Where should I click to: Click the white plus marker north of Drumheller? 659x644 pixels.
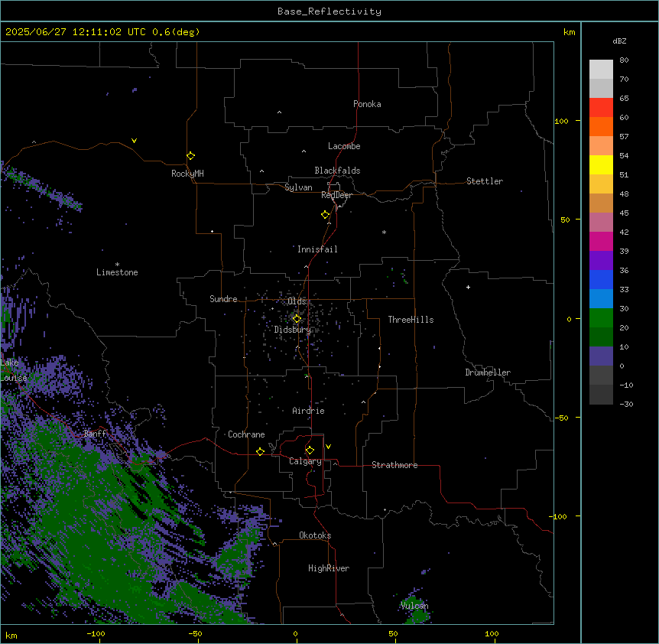tap(468, 287)
